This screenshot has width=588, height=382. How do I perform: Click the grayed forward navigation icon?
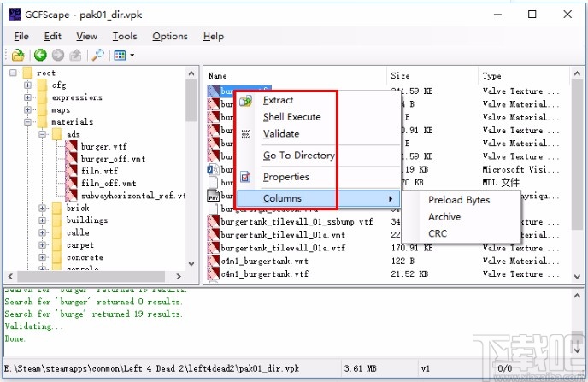pos(58,55)
